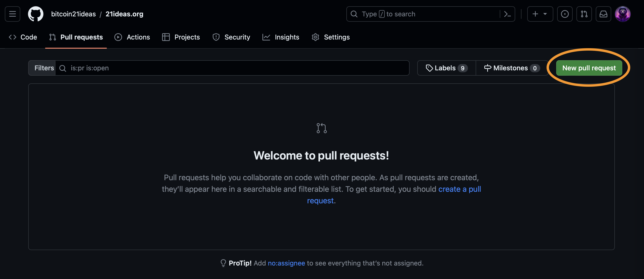Image resolution: width=644 pixels, height=279 pixels.
Task: Open the pull requests icon in header
Action: (x=584, y=14)
